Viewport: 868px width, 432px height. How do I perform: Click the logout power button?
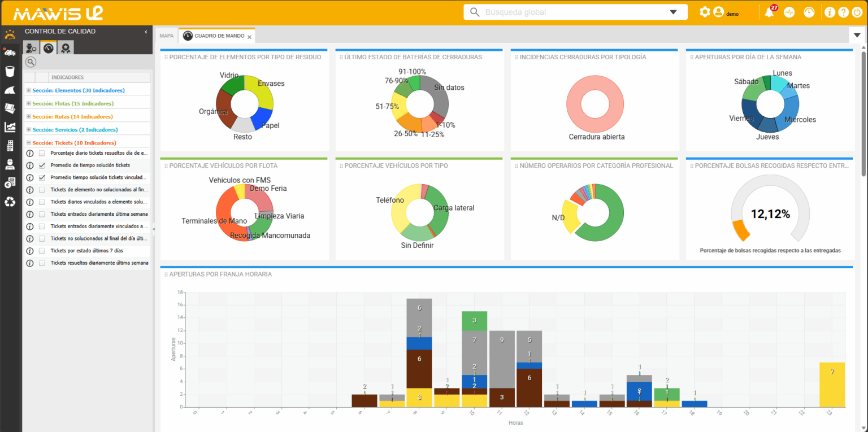[x=858, y=11]
